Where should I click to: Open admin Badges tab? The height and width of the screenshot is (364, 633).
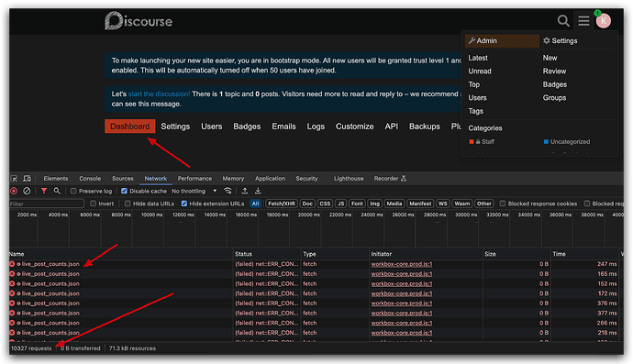247,127
